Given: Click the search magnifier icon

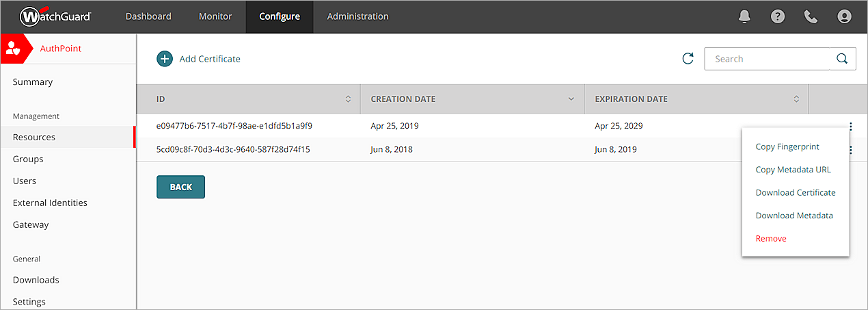Looking at the screenshot, I should pos(842,59).
